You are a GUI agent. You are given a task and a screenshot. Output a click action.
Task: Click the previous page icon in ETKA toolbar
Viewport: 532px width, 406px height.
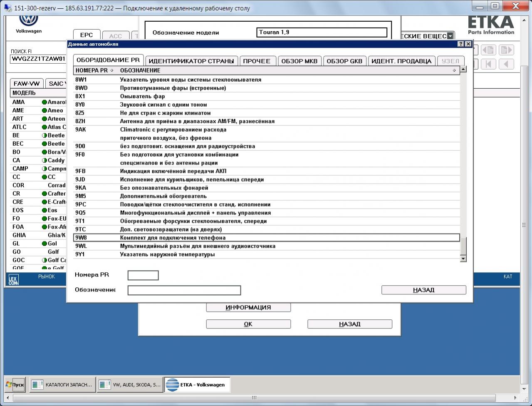tap(489, 50)
